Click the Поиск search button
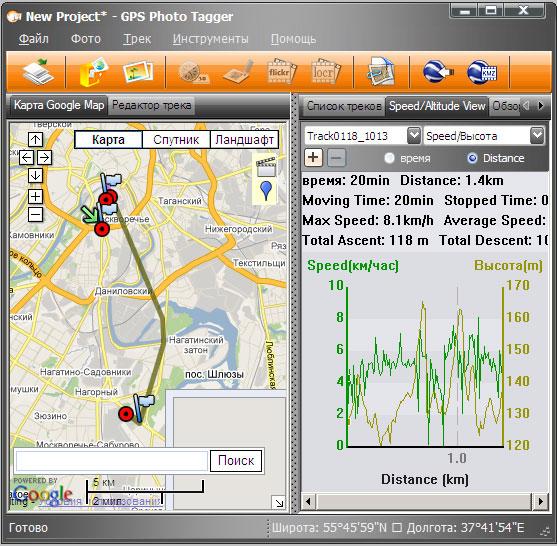 click(236, 461)
